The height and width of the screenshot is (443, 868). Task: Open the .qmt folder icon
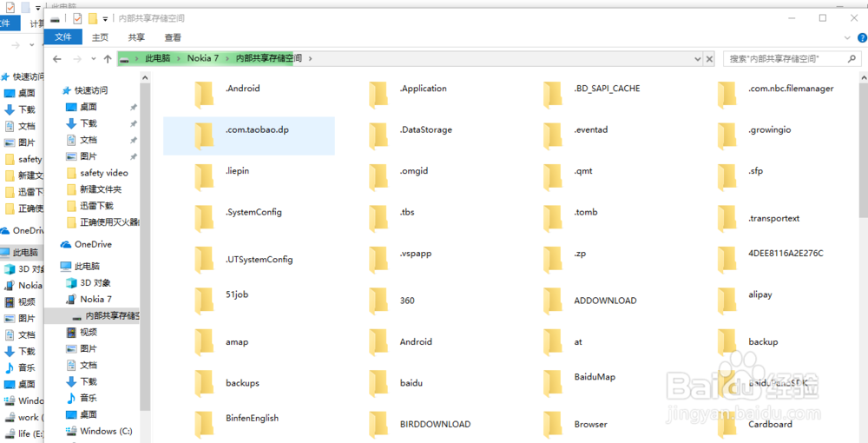click(552, 177)
